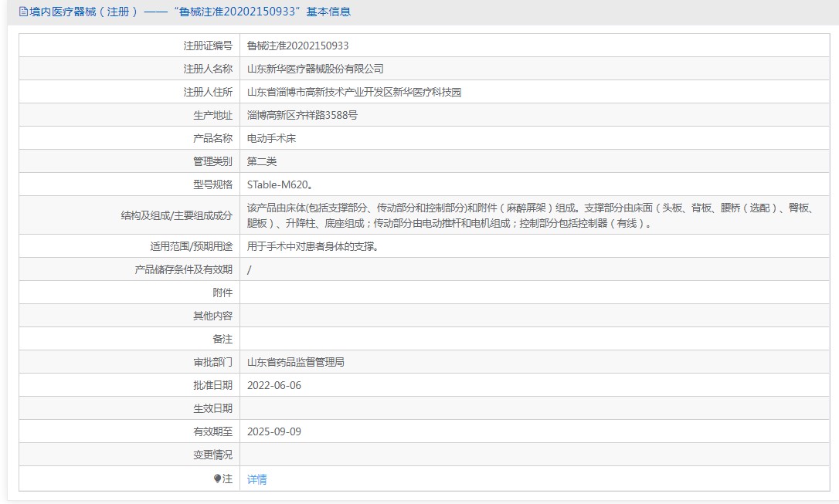Click the 注册证编号 row label
This screenshot has width=839, height=504.
click(207, 46)
